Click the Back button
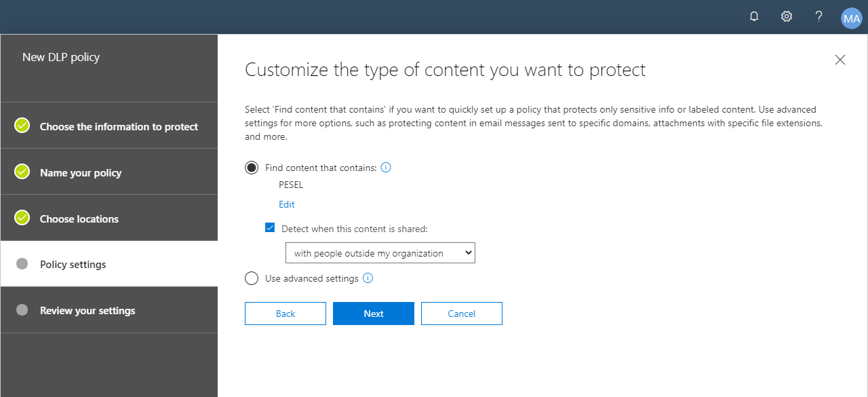This screenshot has width=868, height=397. (285, 314)
